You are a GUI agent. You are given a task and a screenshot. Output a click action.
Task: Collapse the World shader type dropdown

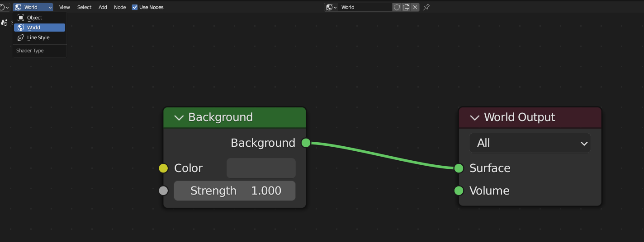pos(33,7)
